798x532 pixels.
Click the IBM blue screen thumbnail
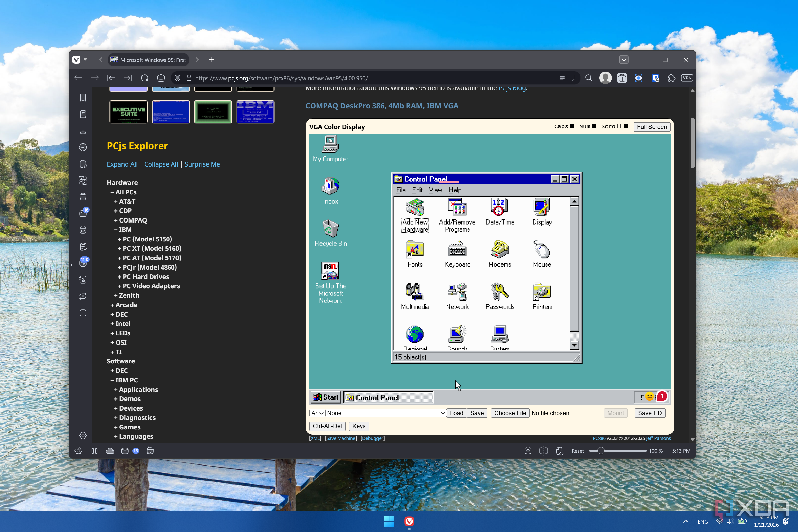255,112
